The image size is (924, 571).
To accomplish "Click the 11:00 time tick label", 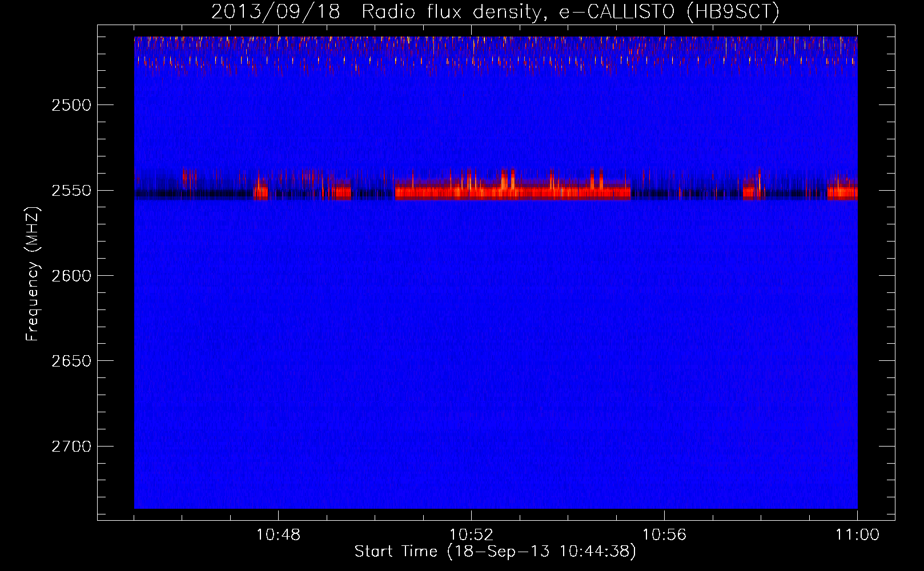I will (857, 535).
